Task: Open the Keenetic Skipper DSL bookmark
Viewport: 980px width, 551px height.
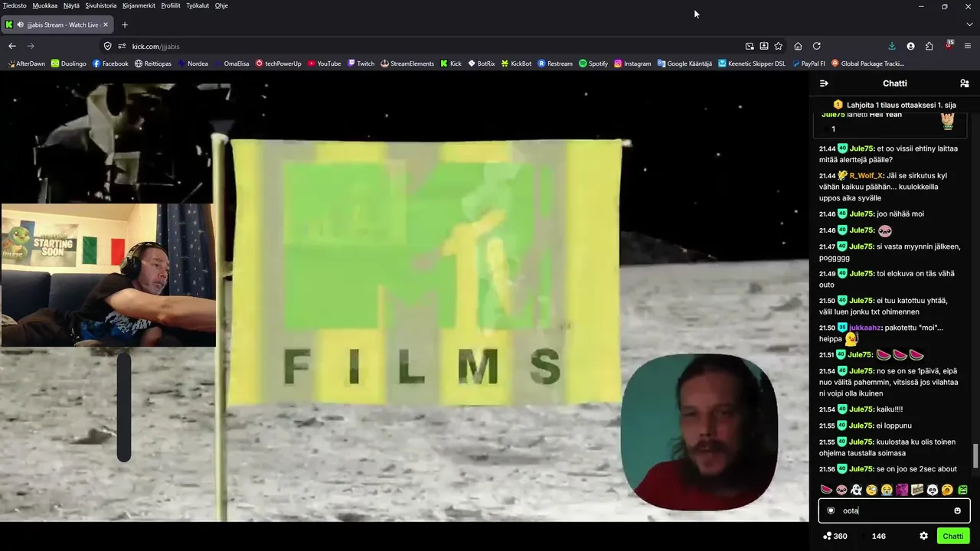Action: coord(752,64)
